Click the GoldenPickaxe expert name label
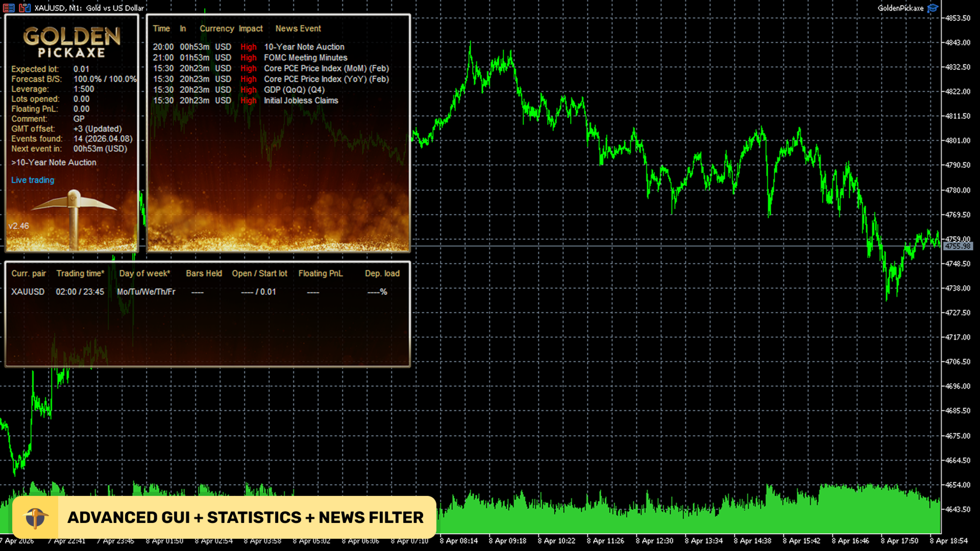This screenshot has height=551, width=980. tap(900, 8)
